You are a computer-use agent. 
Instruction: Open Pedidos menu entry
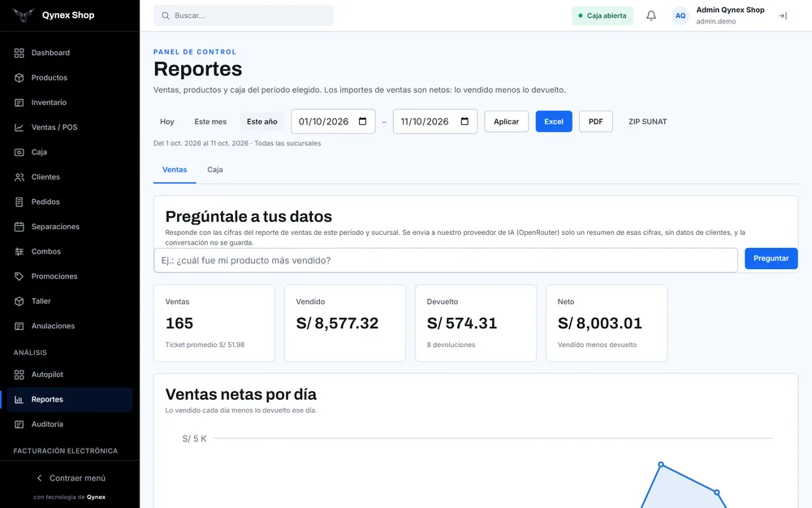(69, 202)
